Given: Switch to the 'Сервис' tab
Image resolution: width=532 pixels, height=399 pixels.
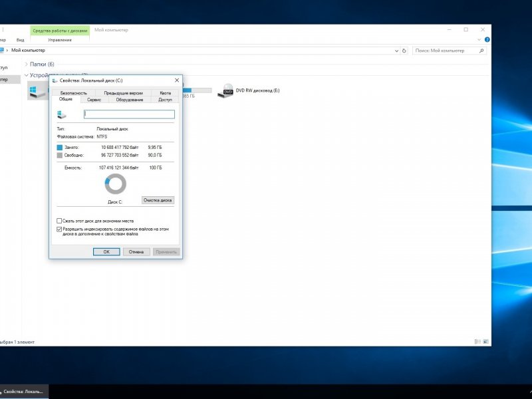Looking at the screenshot, I should (x=94, y=100).
